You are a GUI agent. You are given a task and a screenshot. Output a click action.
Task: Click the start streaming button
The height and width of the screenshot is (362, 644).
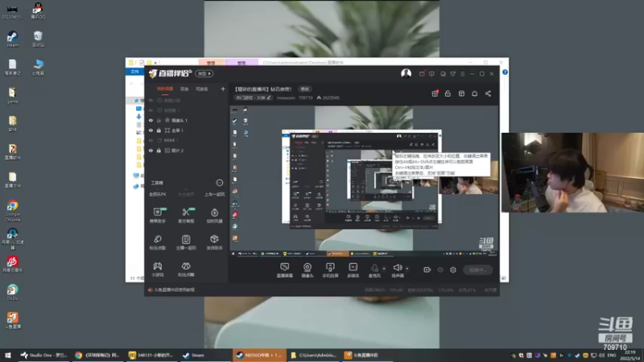coord(477,269)
